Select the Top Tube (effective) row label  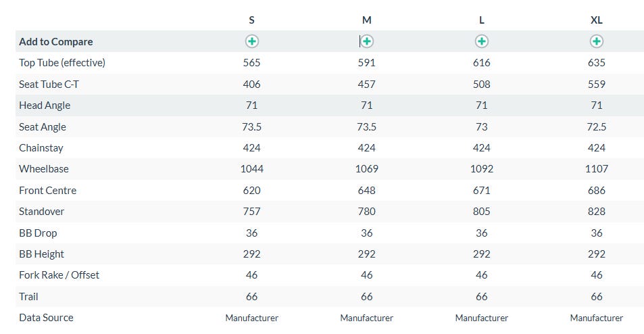pos(62,63)
